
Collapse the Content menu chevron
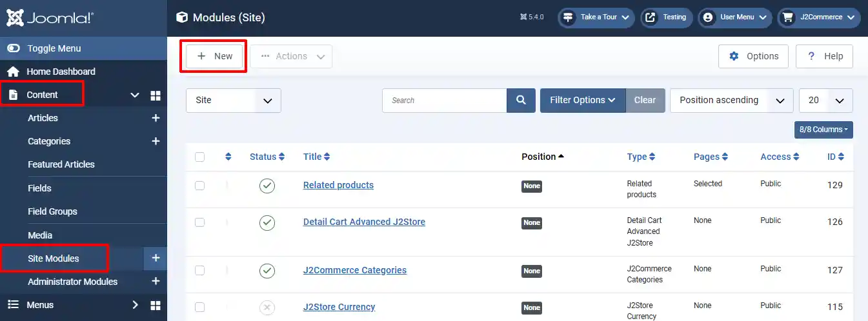click(x=135, y=95)
